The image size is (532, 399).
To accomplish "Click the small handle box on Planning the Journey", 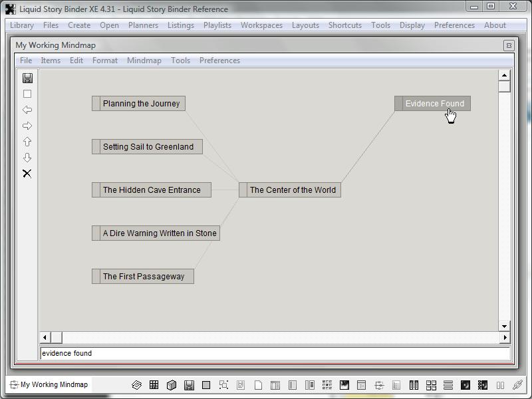I will tap(96, 104).
